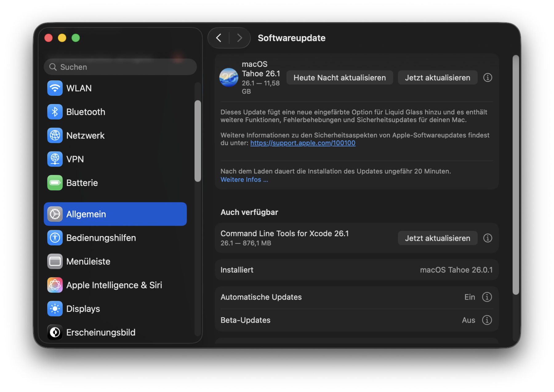The width and height of the screenshot is (554, 392).
Task: Click the Suchen search field
Action: click(120, 67)
